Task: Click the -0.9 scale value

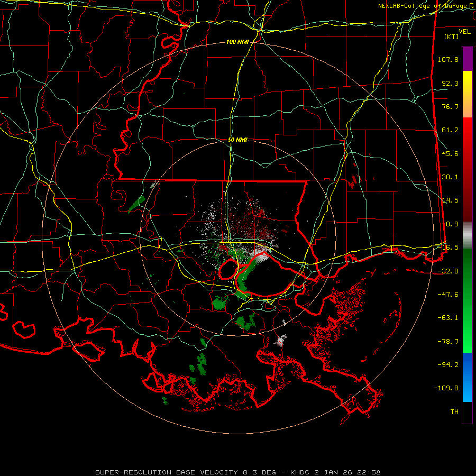Action: [x=450, y=224]
